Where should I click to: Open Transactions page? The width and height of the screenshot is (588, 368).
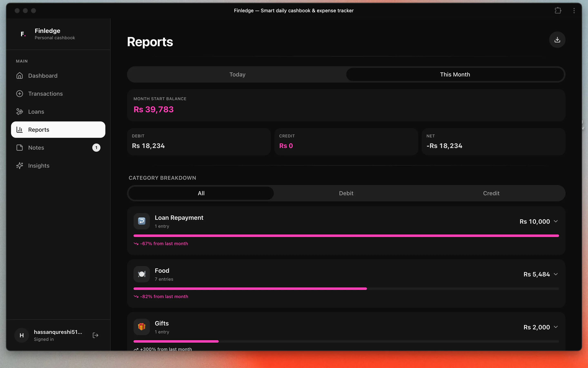tap(58, 94)
